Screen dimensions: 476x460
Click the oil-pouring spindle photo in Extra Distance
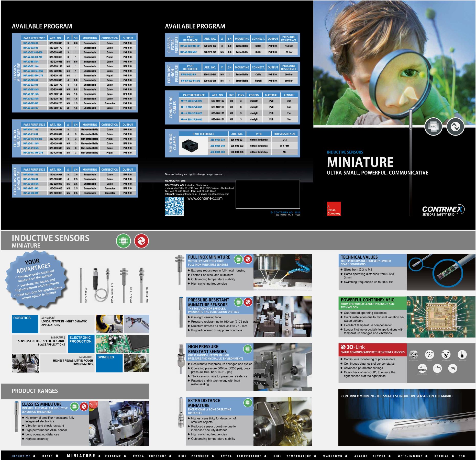click(x=283, y=421)
